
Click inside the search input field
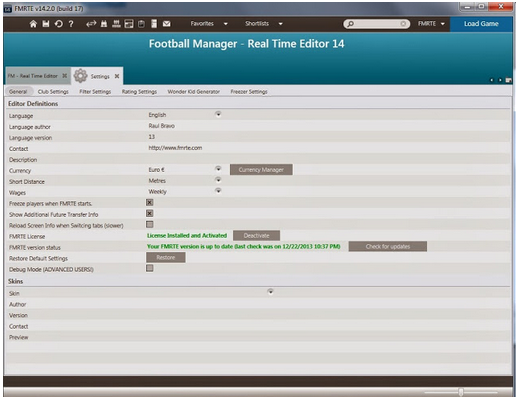(x=377, y=24)
